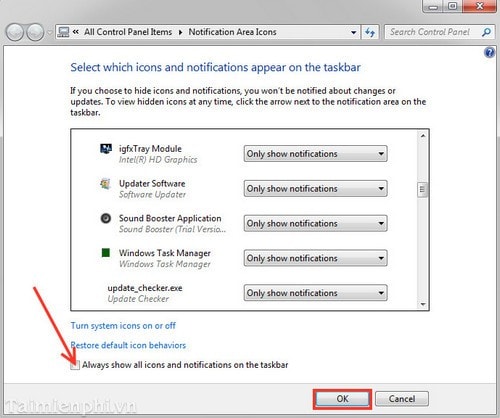500x418 pixels.
Task: Open Sound Booster Application behavior dropdown
Action: 315,223
